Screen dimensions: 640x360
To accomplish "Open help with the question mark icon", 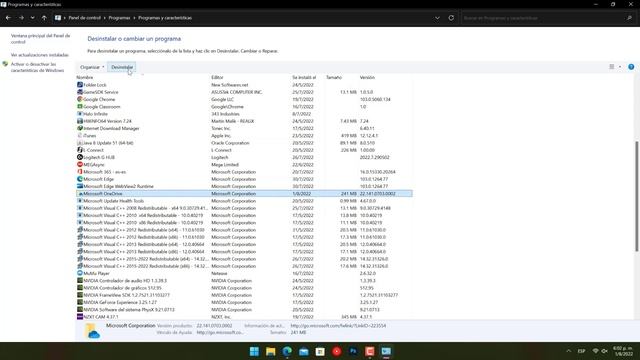I will click(631, 67).
